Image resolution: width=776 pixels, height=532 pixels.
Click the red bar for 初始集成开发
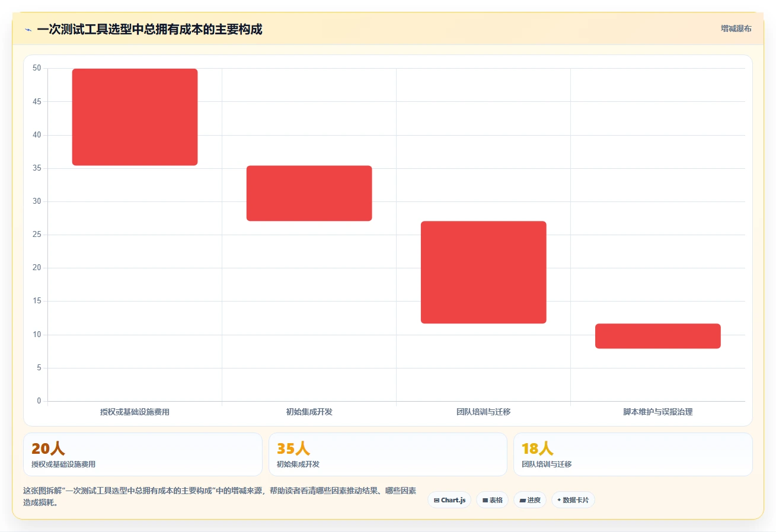309,193
